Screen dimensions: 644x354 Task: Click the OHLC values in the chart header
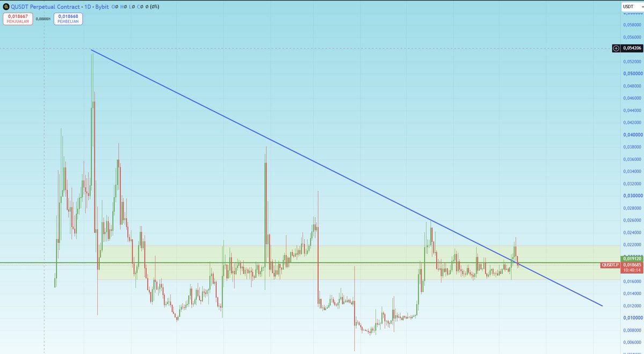pyautogui.click(x=134, y=6)
